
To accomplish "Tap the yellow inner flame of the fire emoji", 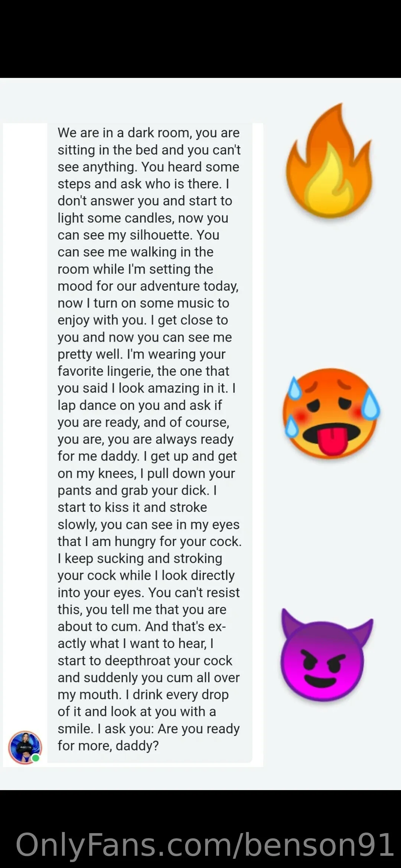I will tap(327, 182).
